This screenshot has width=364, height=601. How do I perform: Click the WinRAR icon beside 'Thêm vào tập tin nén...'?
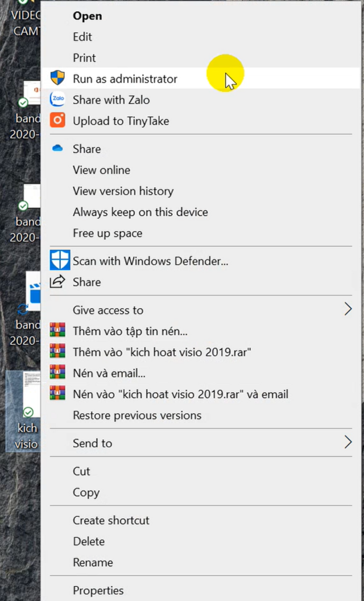57,331
